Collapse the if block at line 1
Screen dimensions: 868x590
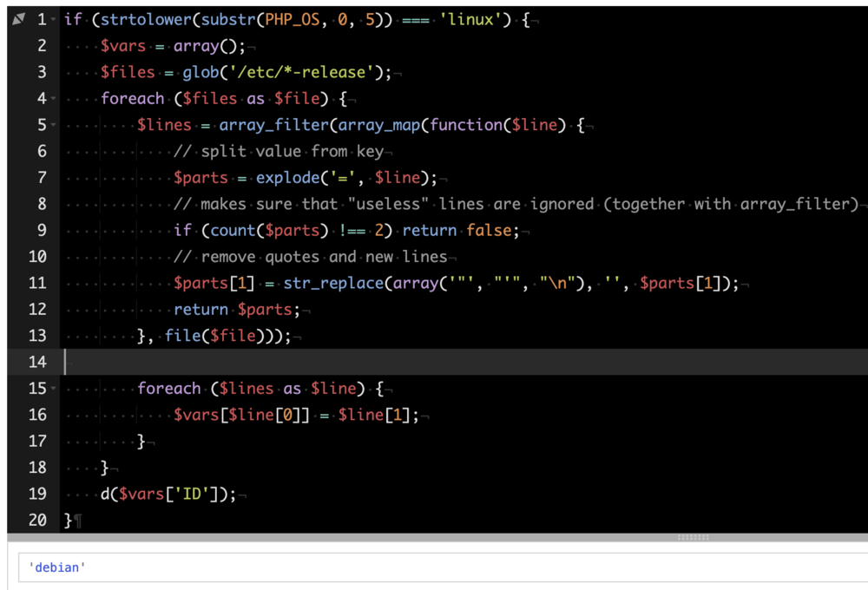pos(54,20)
